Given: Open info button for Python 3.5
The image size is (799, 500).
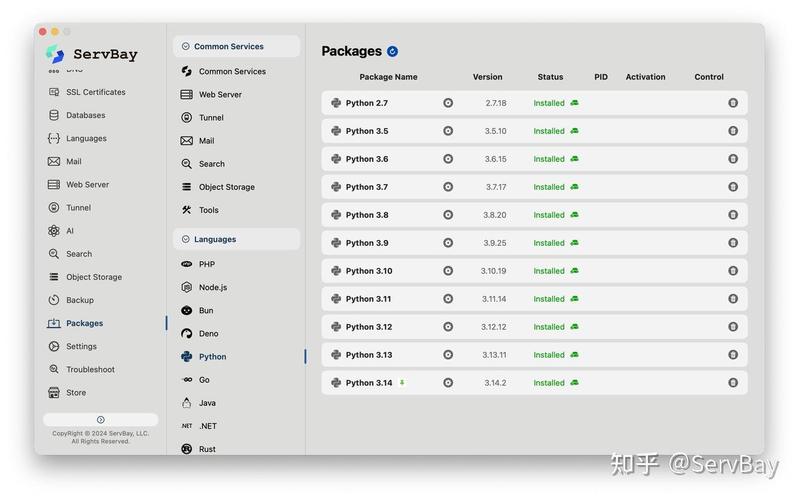Looking at the screenshot, I should click(448, 131).
